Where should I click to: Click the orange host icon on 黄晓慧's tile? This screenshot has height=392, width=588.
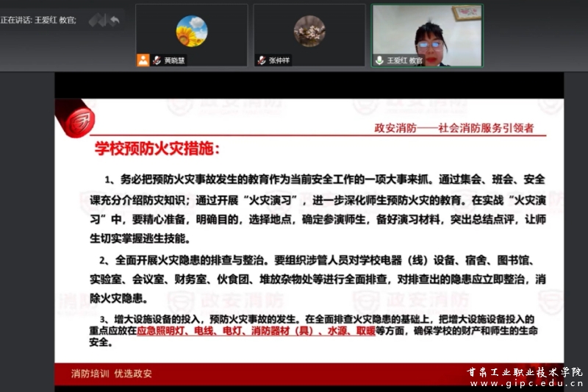tap(143, 60)
